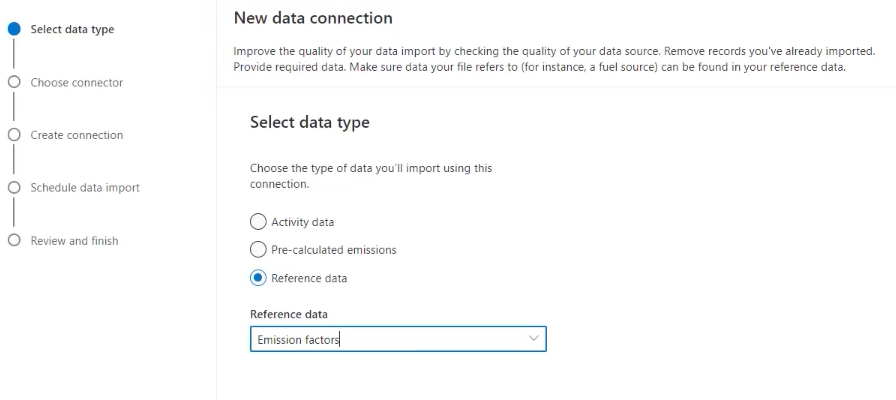Click the Choose connector step circle
The width and height of the screenshot is (896, 400).
14,82
